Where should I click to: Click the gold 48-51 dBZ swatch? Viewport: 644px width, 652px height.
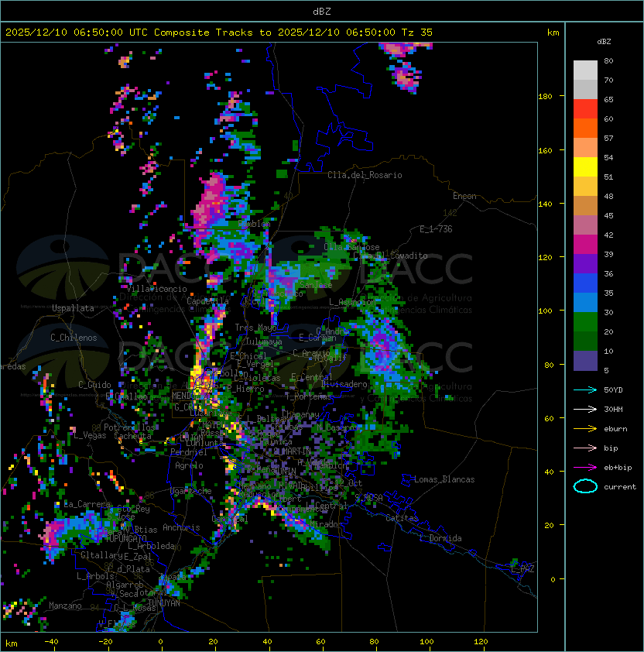click(585, 187)
